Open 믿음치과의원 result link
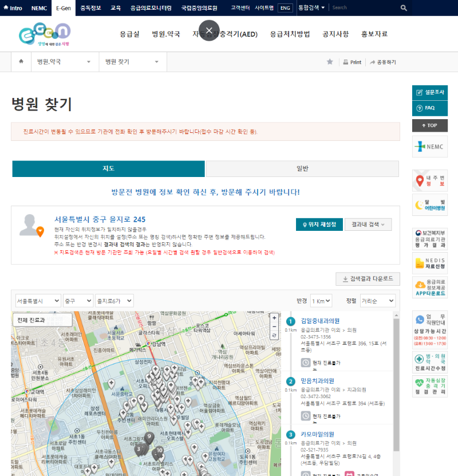Viewport: 458px width, 476px height. pyautogui.click(x=317, y=381)
